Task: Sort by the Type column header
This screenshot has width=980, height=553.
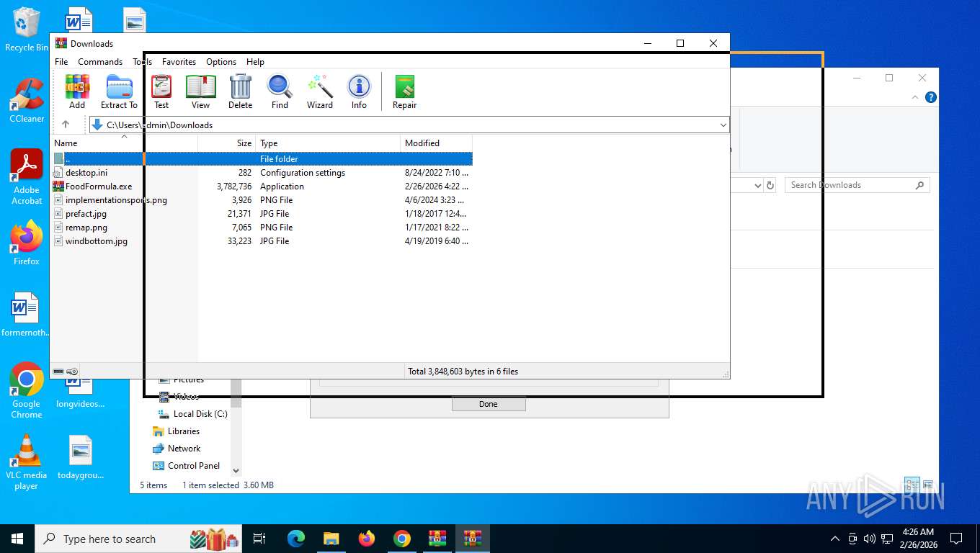Action: [328, 143]
